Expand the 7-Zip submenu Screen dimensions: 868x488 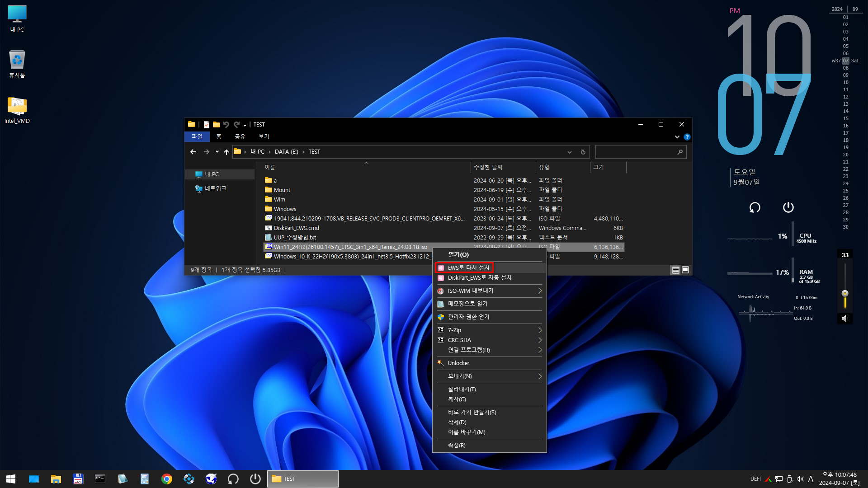(x=490, y=330)
